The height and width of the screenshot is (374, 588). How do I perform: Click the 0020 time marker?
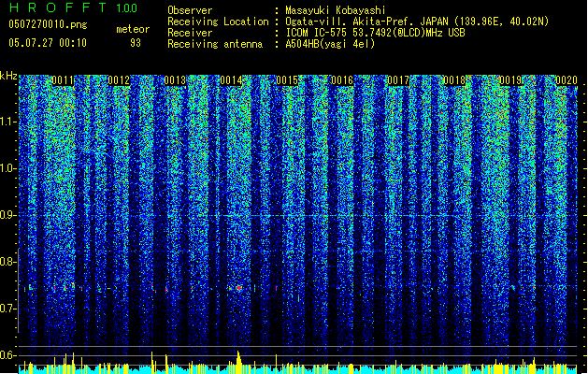566,80
